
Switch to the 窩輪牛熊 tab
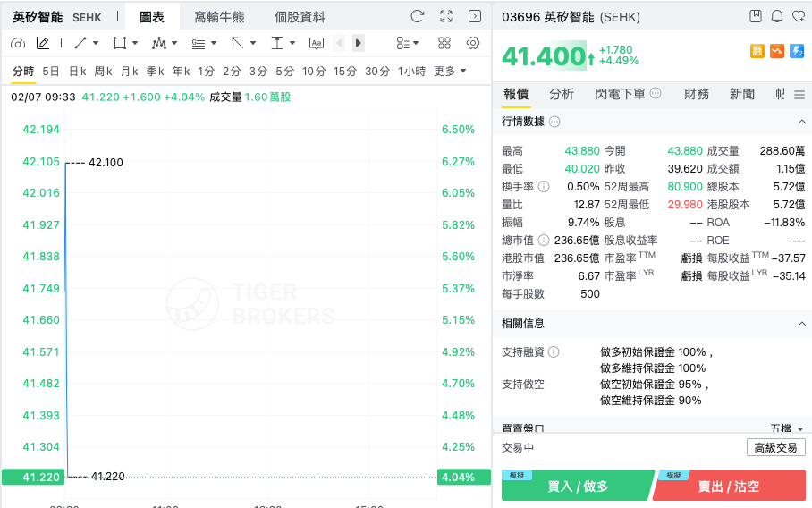click(220, 17)
